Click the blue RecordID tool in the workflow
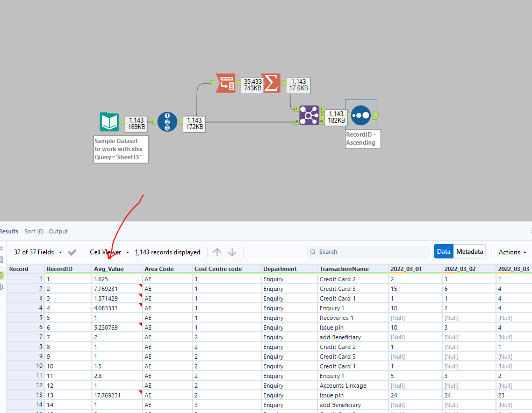 (167, 122)
